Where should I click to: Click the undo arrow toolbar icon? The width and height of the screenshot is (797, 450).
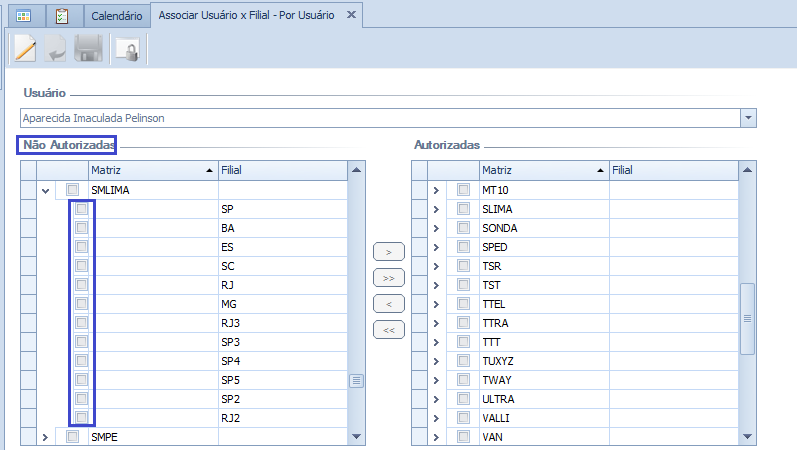[x=57, y=49]
